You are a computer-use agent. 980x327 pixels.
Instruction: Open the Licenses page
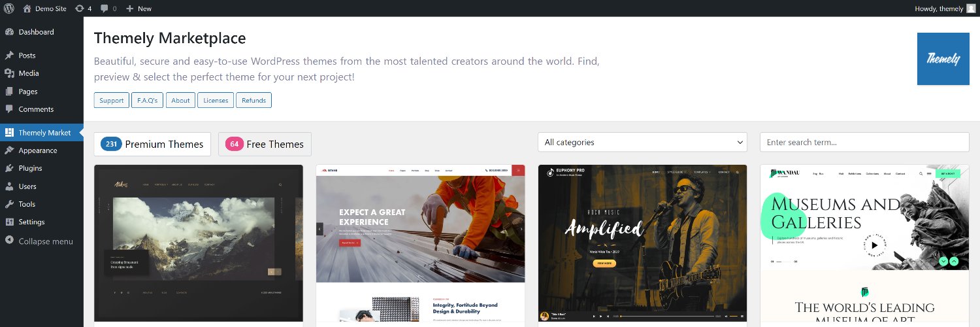pyautogui.click(x=216, y=100)
